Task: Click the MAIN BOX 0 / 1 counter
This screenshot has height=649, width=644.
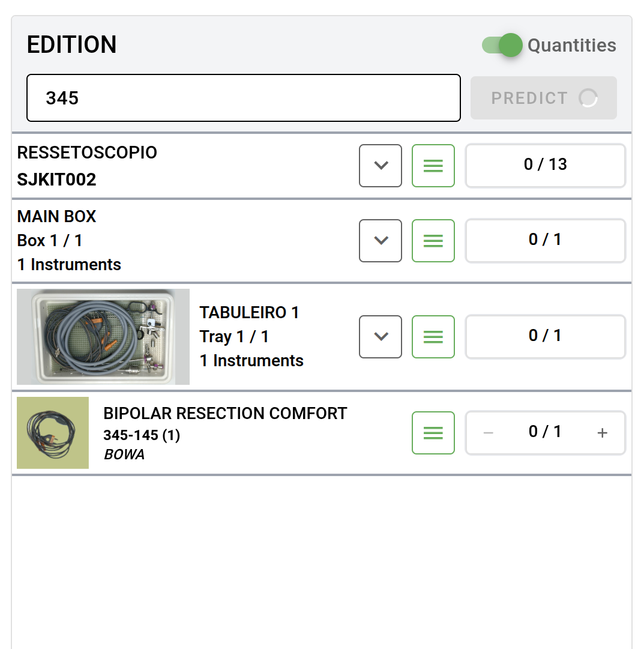Action: (x=545, y=240)
